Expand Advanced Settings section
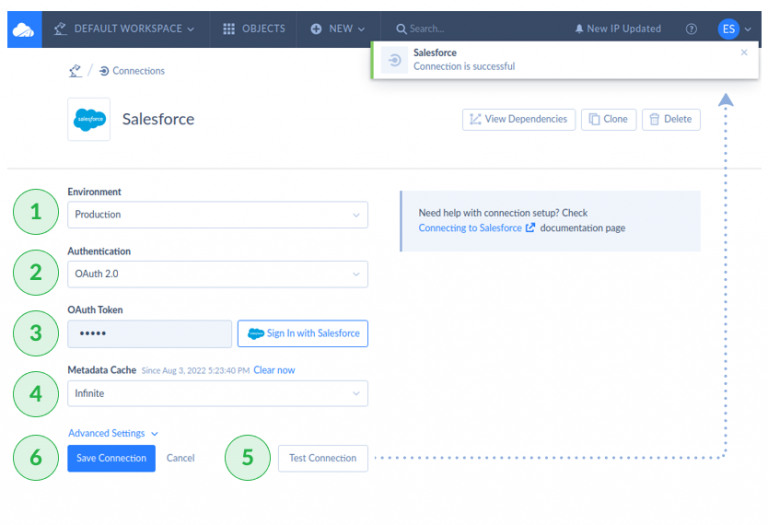This screenshot has width=768, height=525. point(113,433)
